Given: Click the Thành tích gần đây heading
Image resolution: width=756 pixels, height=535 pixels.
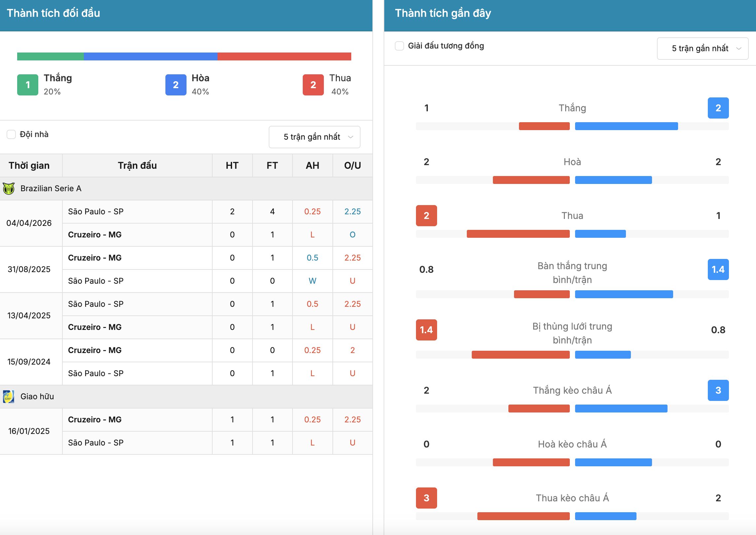Looking at the screenshot, I should (443, 13).
